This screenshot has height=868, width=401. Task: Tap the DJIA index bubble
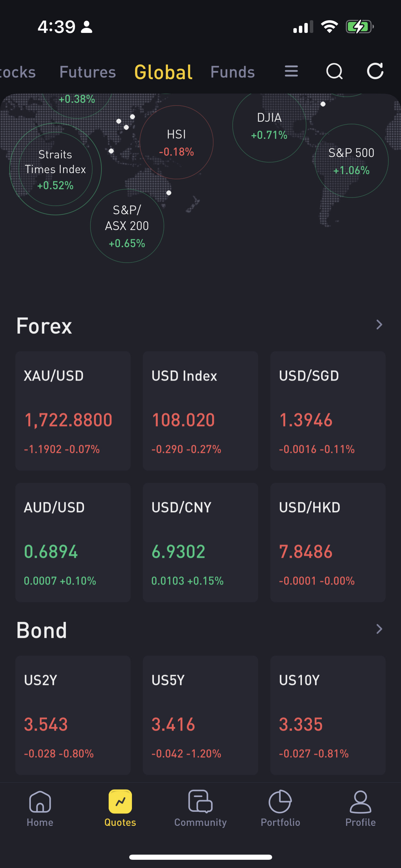[x=269, y=125]
